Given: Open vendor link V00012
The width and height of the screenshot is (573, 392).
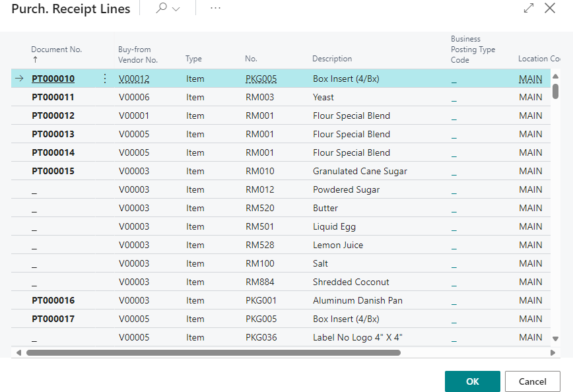Looking at the screenshot, I should coord(134,79).
